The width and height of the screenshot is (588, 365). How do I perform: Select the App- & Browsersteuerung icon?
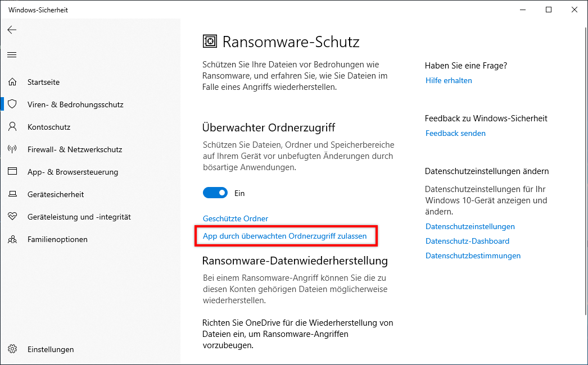click(12, 172)
